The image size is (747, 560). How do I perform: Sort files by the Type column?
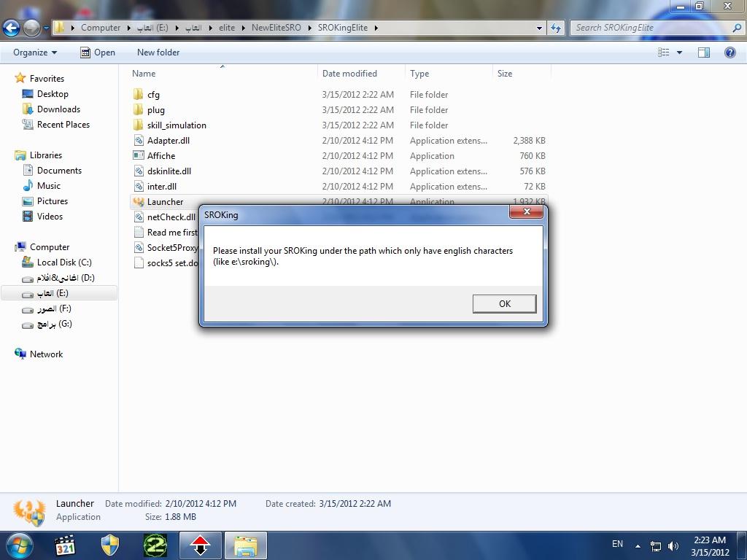[419, 74]
